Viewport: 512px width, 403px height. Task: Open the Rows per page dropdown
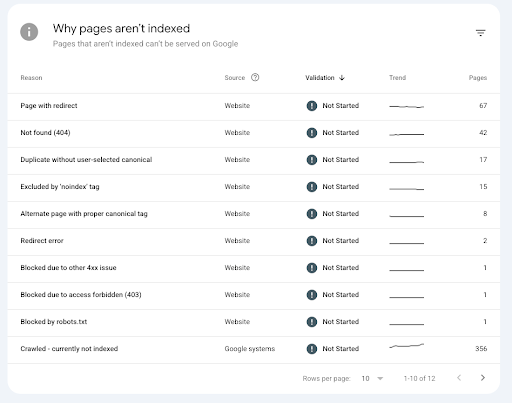[x=372, y=378]
